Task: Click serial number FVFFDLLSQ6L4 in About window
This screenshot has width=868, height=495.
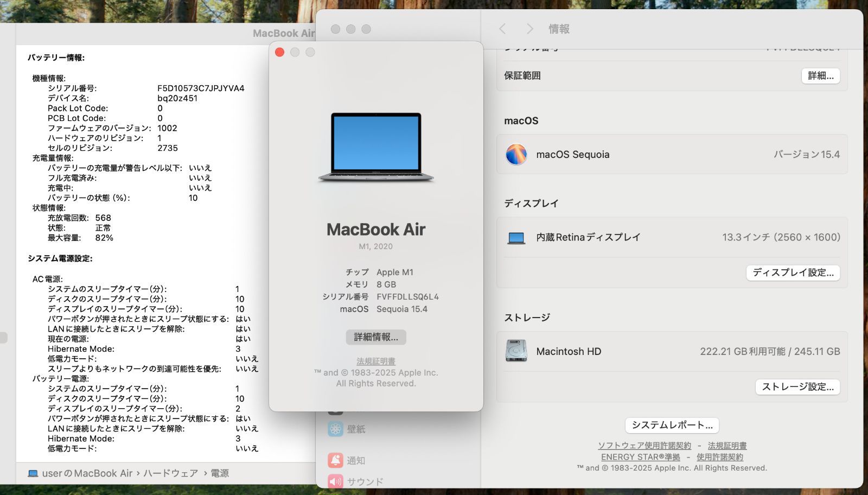Action: point(407,297)
